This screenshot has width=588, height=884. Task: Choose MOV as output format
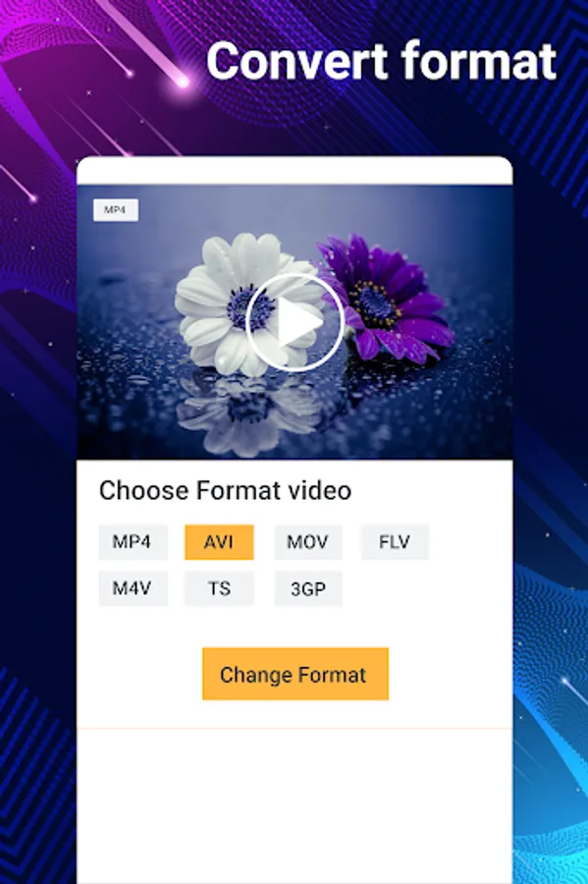308,542
